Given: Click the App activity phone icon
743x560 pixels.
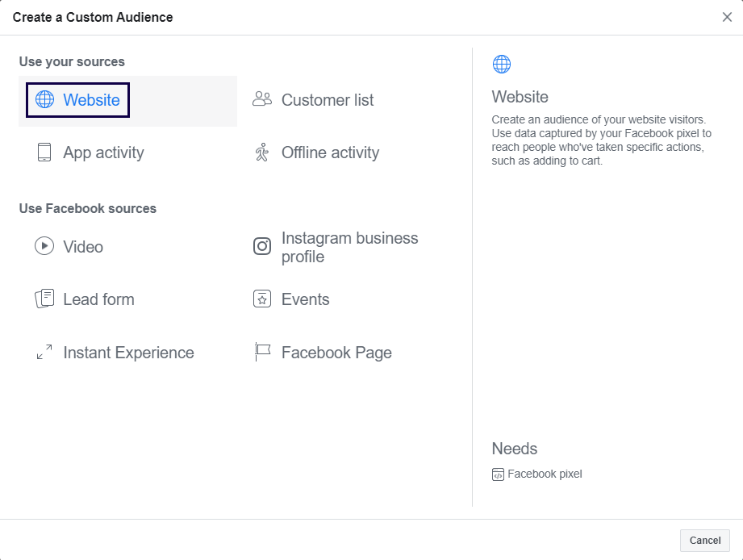Looking at the screenshot, I should pos(44,153).
